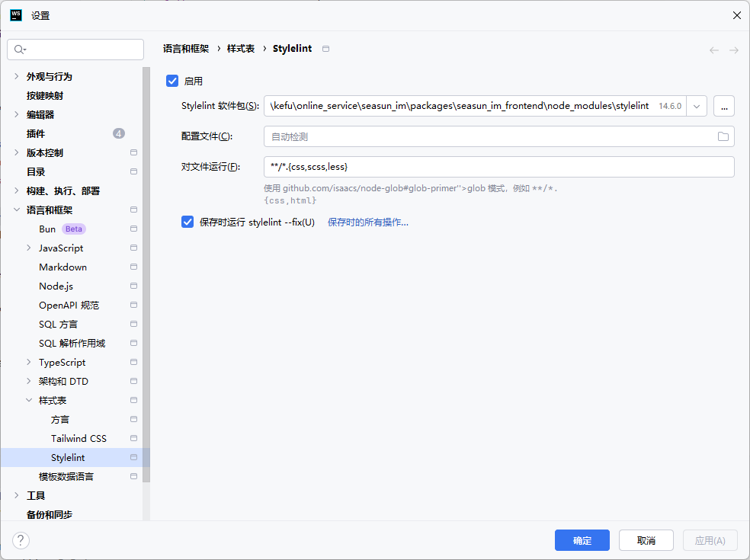Uncheck the 启用 checkbox
Image resolution: width=750 pixels, height=560 pixels.
(172, 81)
